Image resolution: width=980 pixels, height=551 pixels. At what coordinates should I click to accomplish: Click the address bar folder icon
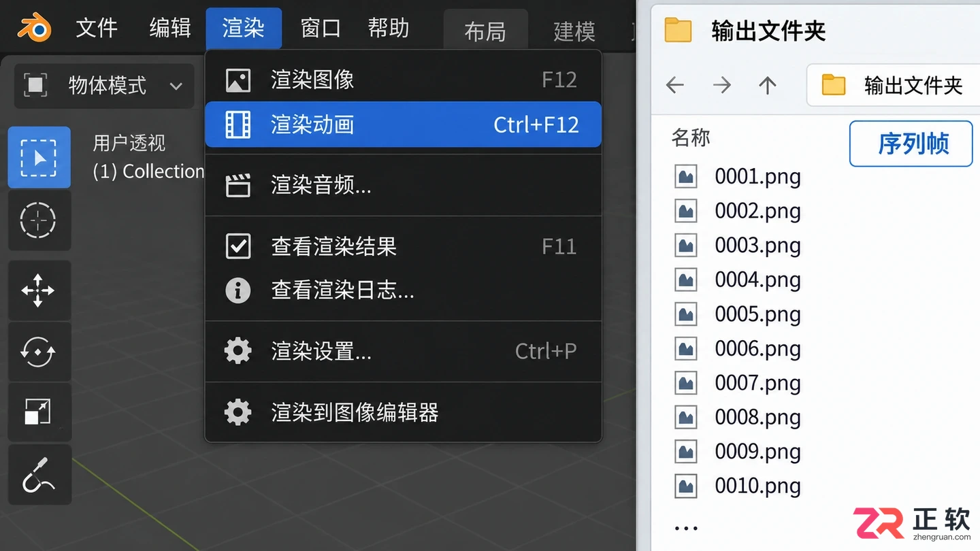point(834,85)
